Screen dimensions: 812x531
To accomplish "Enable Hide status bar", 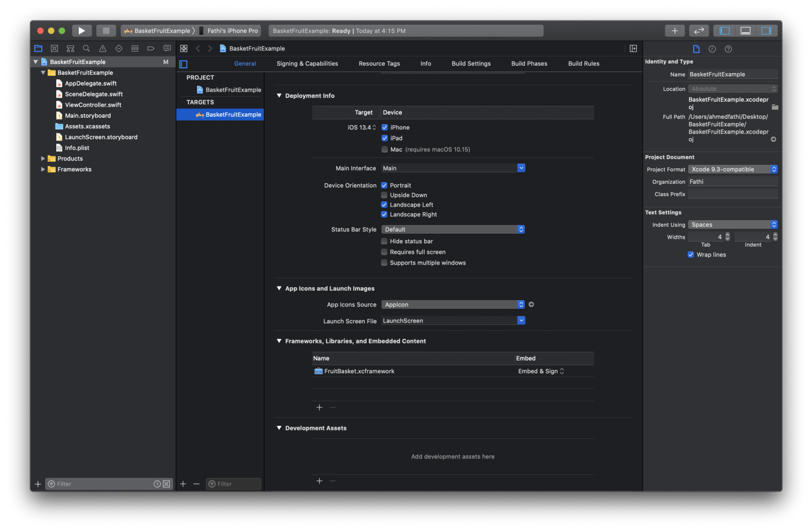I will point(384,241).
